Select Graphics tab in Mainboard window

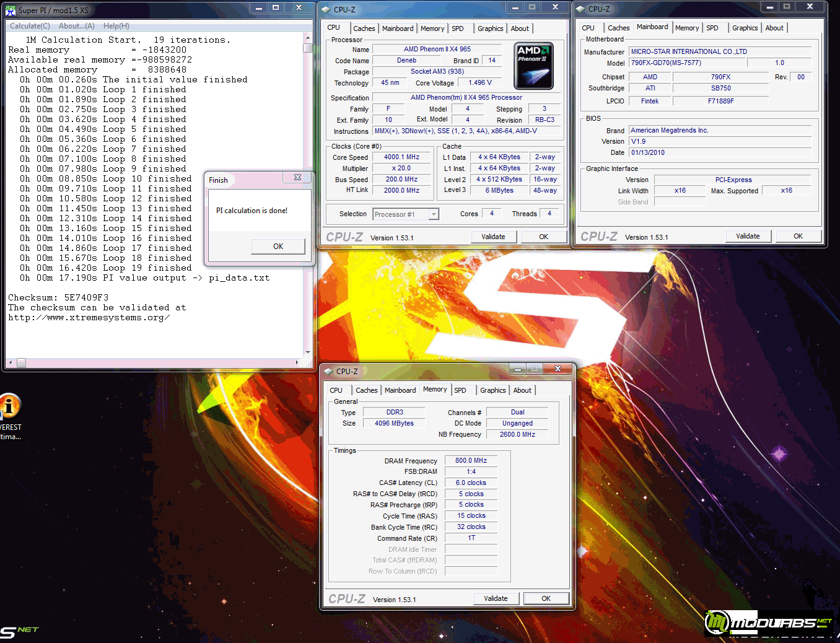(x=745, y=28)
